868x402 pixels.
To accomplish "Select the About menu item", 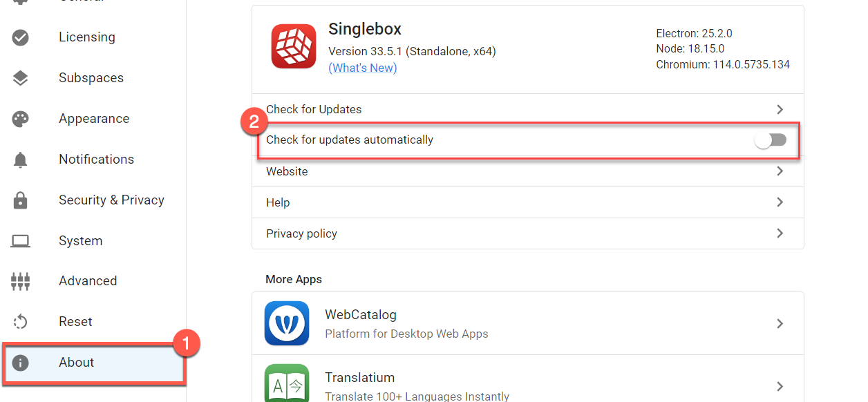I will tap(76, 363).
